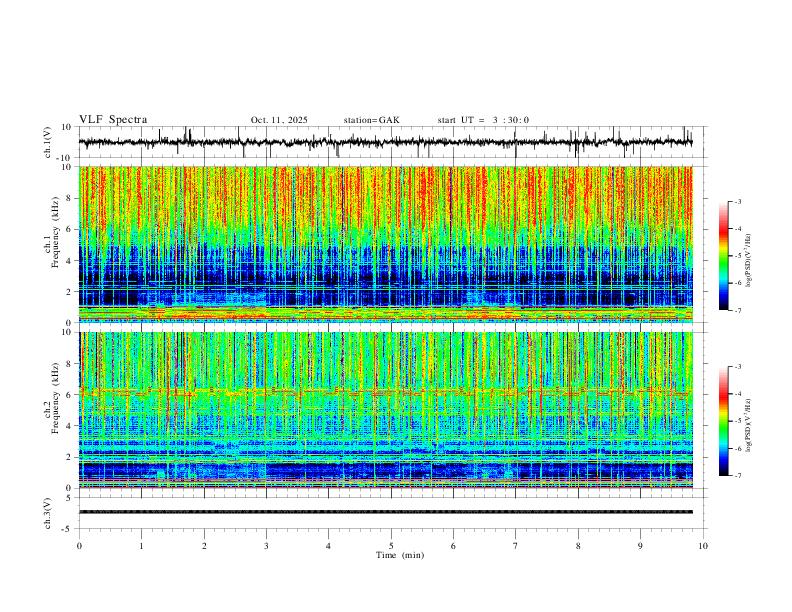The width and height of the screenshot is (792, 612).
Task: Click the ch.1 voltage waveform trace
Action: coord(385,142)
